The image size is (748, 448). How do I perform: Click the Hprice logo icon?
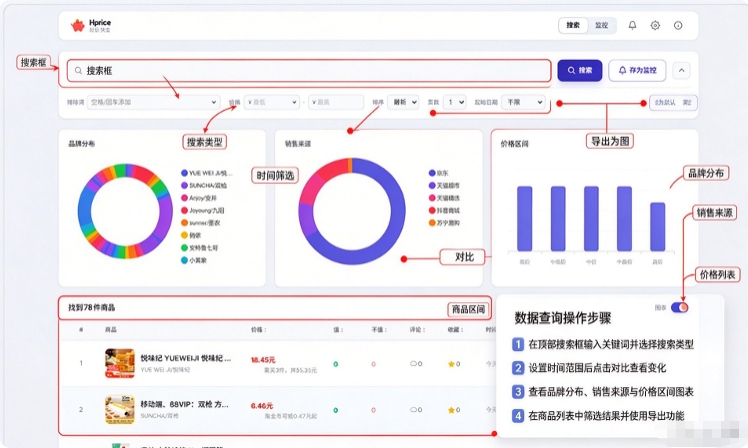click(x=78, y=25)
